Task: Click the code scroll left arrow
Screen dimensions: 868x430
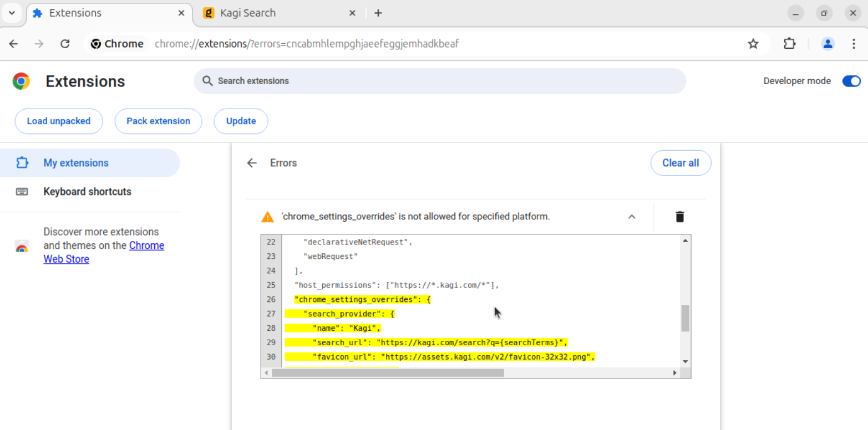Action: tap(266, 373)
